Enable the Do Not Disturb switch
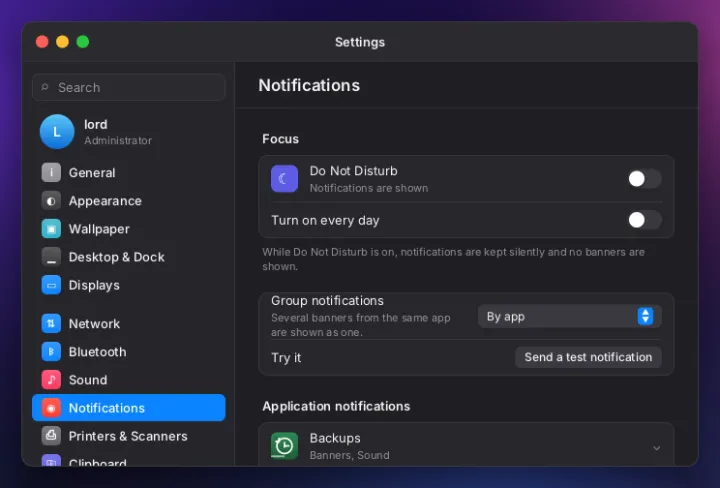 (644, 179)
